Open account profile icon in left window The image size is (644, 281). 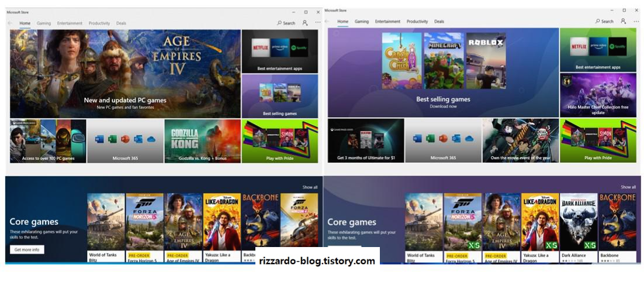coord(304,23)
